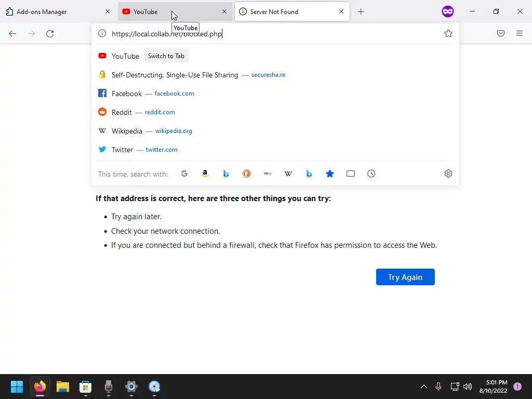Click the Firefox icon in the taskbar

(x=39, y=387)
